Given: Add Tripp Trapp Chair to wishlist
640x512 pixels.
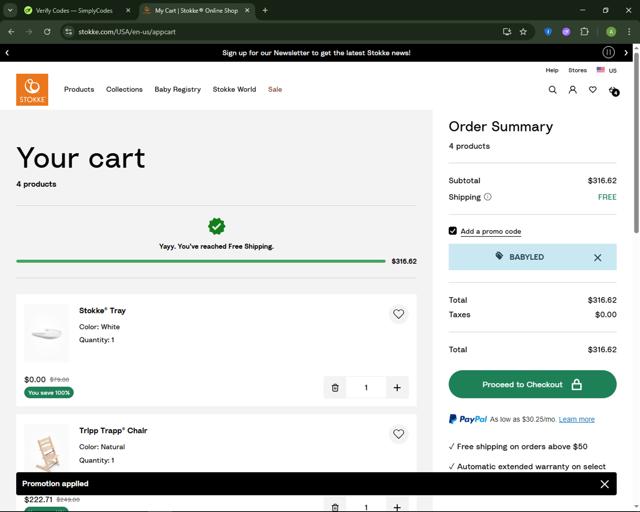Looking at the screenshot, I should point(398,434).
